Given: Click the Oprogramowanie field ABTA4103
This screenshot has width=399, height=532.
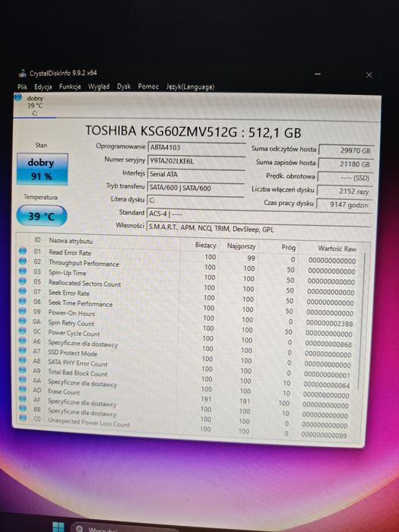Looking at the screenshot, I should pos(196,147).
